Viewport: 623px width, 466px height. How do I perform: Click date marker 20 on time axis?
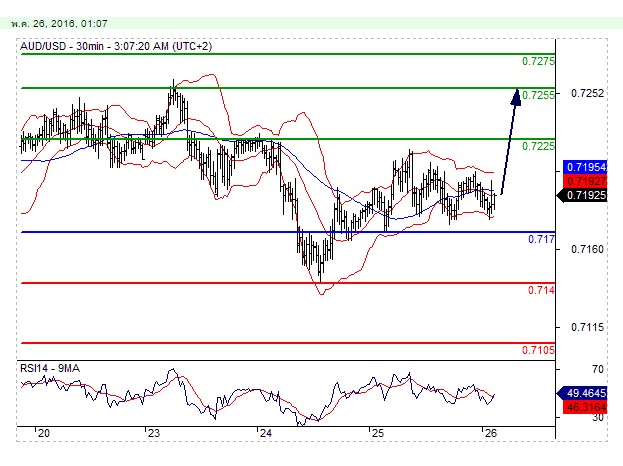[x=43, y=433]
